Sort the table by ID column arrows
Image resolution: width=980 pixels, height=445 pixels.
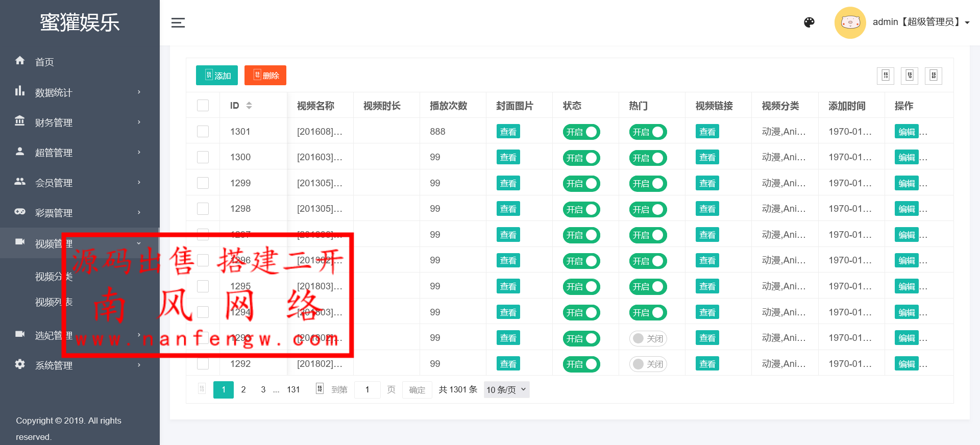click(x=249, y=106)
